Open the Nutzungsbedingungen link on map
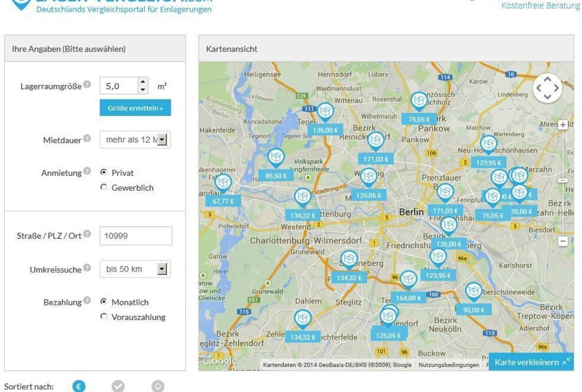Image resolution: width=582 pixels, height=392 pixels. 448,365
